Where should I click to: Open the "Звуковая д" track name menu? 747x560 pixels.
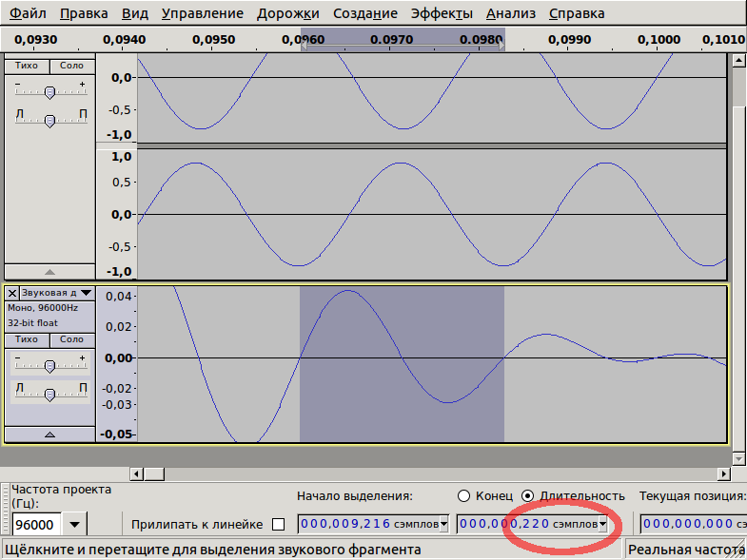(x=87, y=293)
